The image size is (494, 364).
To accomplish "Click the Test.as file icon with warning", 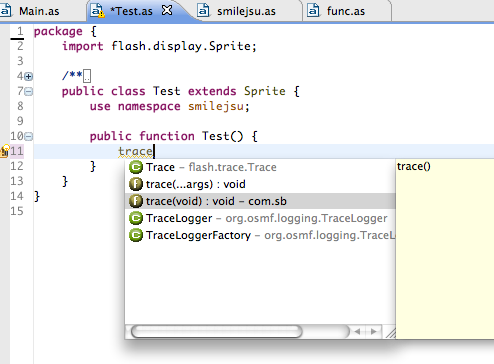I will click(97, 11).
